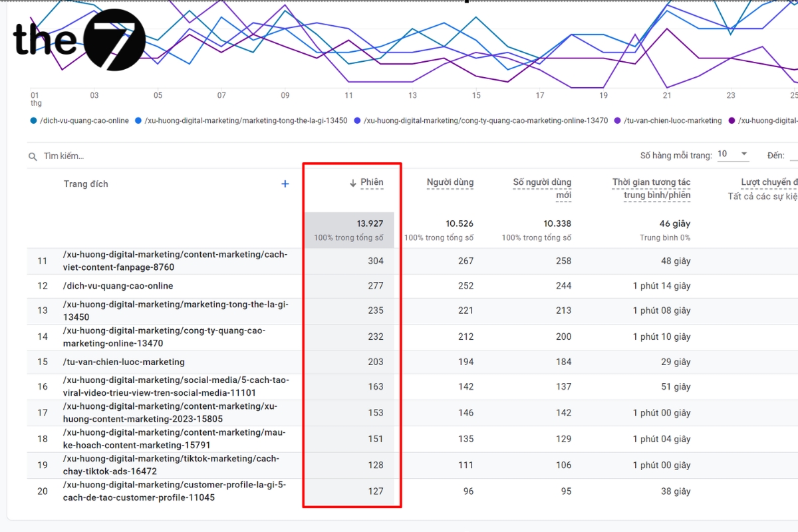This screenshot has height=532, width=798.
Task: Sort by the Người dùng column header
Action: tap(450, 182)
